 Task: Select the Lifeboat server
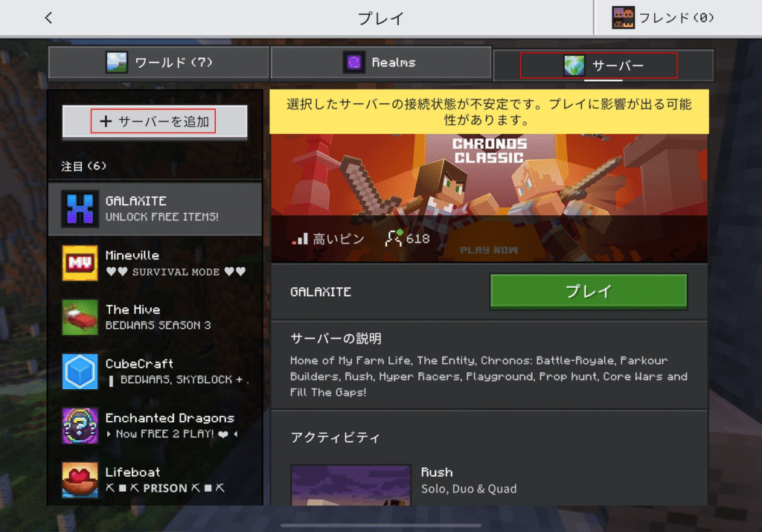[x=155, y=480]
